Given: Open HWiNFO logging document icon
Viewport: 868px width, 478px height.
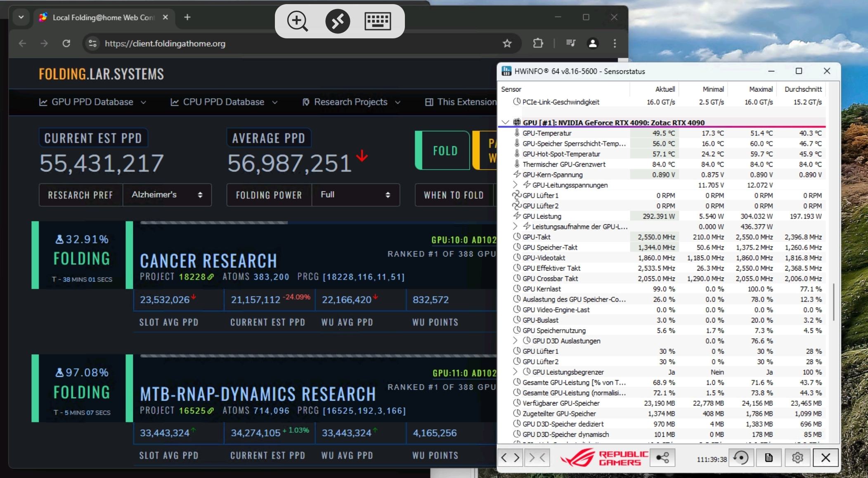Looking at the screenshot, I should click(x=769, y=458).
